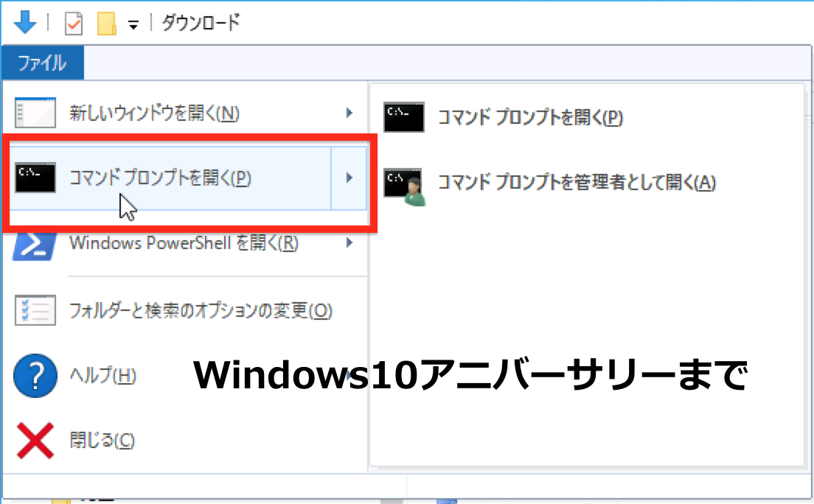The image size is (814, 504).
Task: Click the red X close icon
Action: tap(35, 441)
